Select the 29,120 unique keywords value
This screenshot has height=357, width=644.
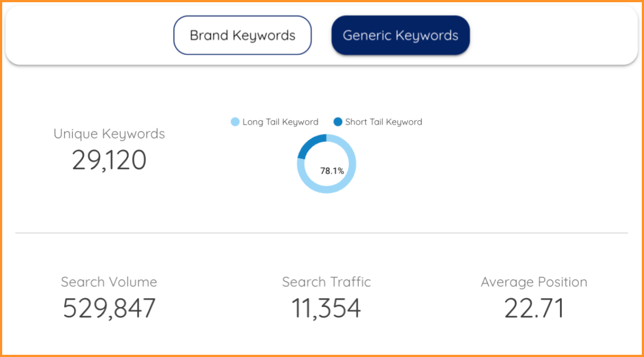(x=109, y=160)
